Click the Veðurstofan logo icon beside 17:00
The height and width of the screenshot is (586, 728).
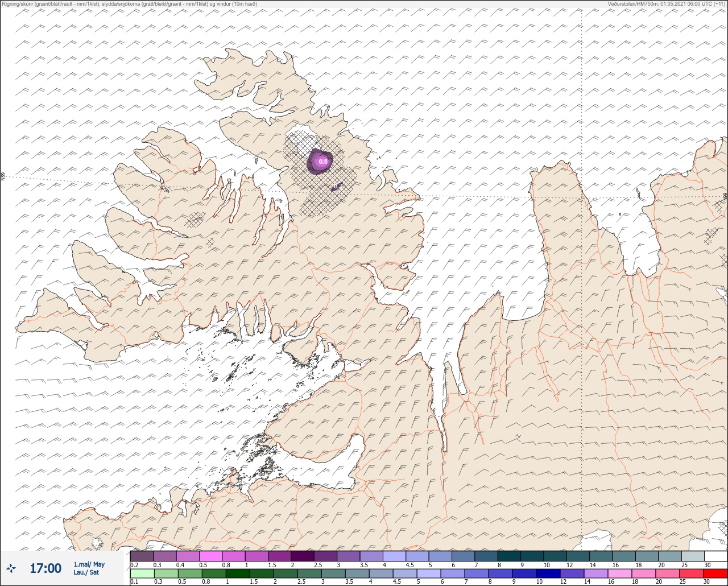coord(11,568)
